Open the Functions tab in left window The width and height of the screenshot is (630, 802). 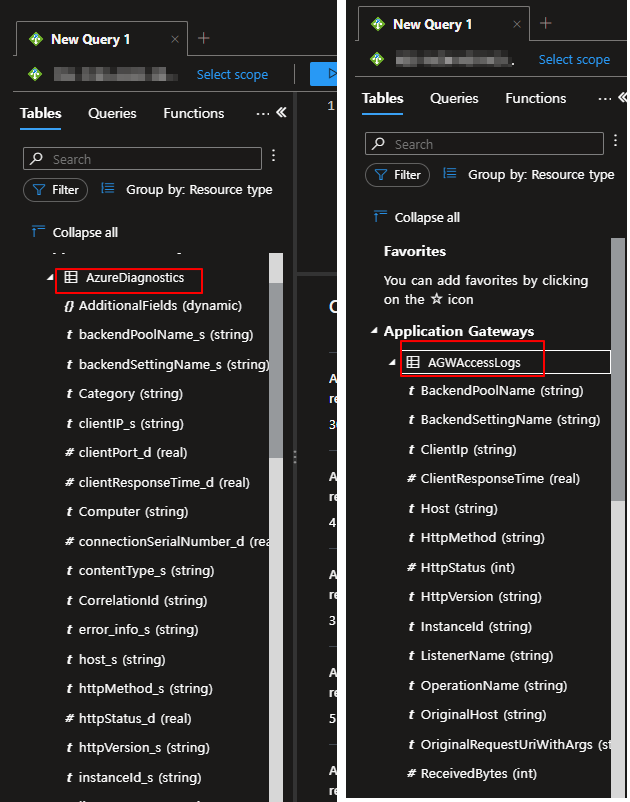coord(194,113)
